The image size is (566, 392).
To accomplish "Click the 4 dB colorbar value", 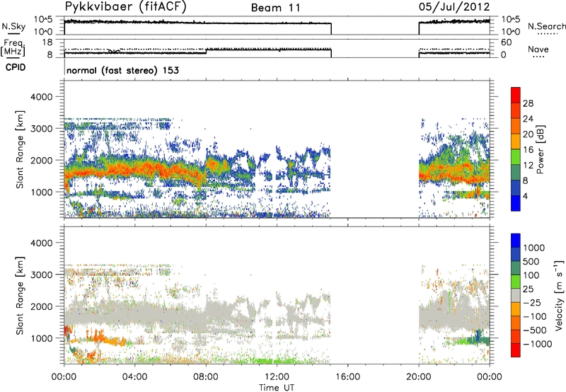I will click(x=525, y=196).
